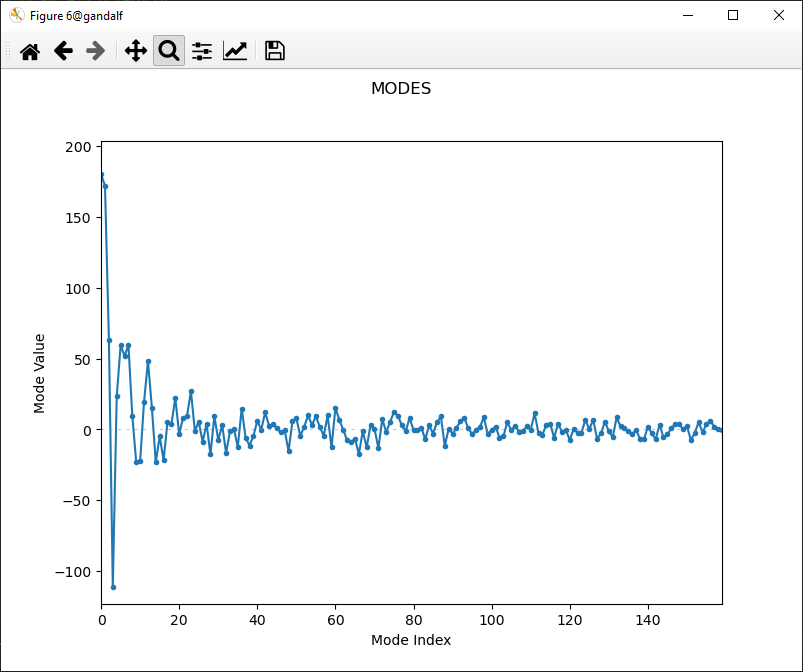The height and width of the screenshot is (672, 803).
Task: Go back to previous view using left arrow
Action: (63, 51)
